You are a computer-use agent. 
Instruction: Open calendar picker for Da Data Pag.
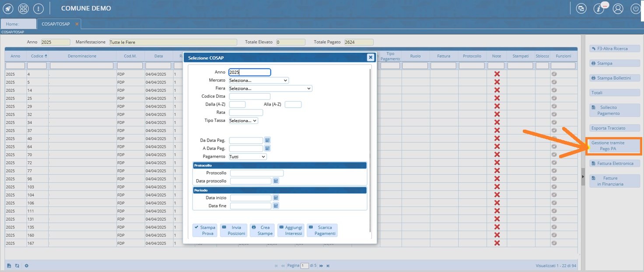point(267,140)
